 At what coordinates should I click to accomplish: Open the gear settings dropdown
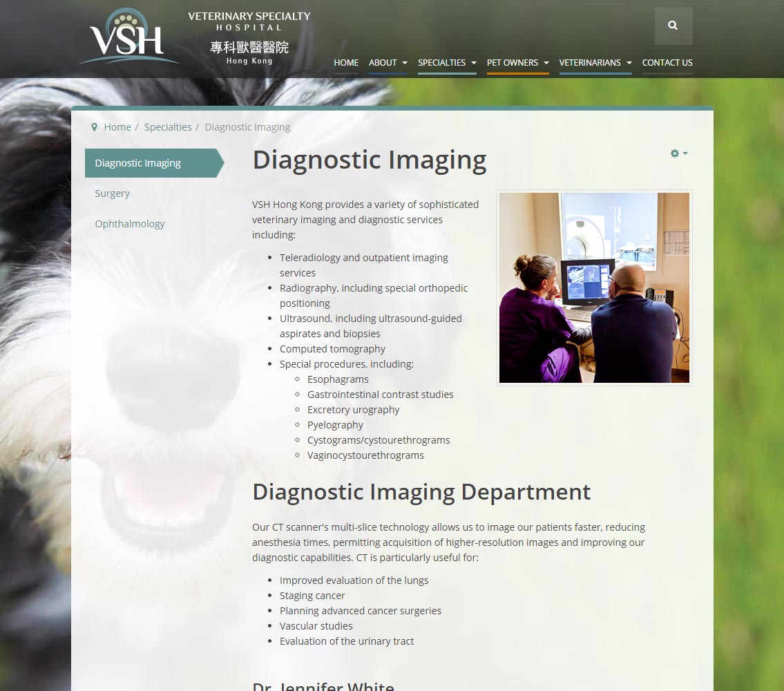(678, 153)
